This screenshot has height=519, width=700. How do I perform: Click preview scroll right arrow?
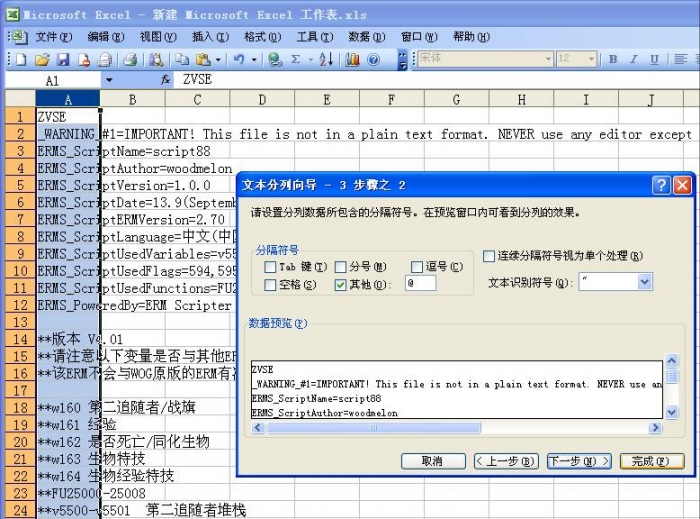click(x=655, y=428)
